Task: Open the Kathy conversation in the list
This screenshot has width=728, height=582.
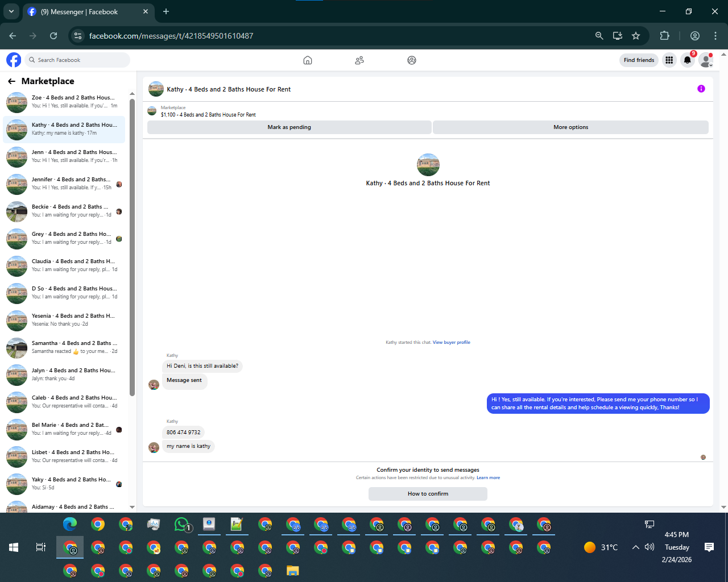Action: click(64, 130)
